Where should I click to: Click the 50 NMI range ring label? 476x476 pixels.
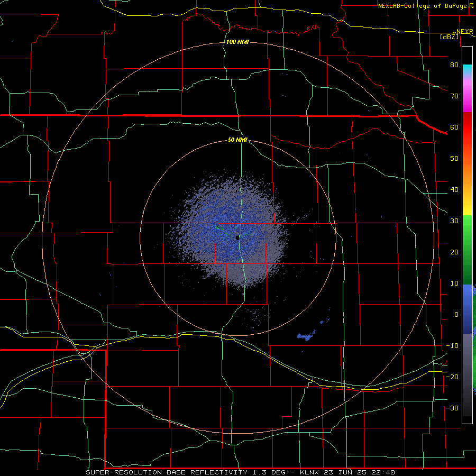(x=237, y=140)
